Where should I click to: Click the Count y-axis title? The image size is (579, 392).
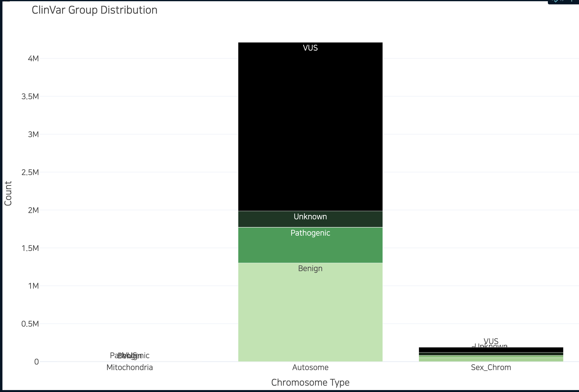click(8, 193)
